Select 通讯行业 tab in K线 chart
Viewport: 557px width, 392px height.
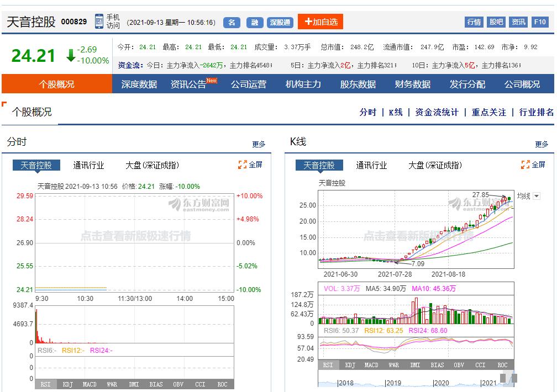coord(371,165)
